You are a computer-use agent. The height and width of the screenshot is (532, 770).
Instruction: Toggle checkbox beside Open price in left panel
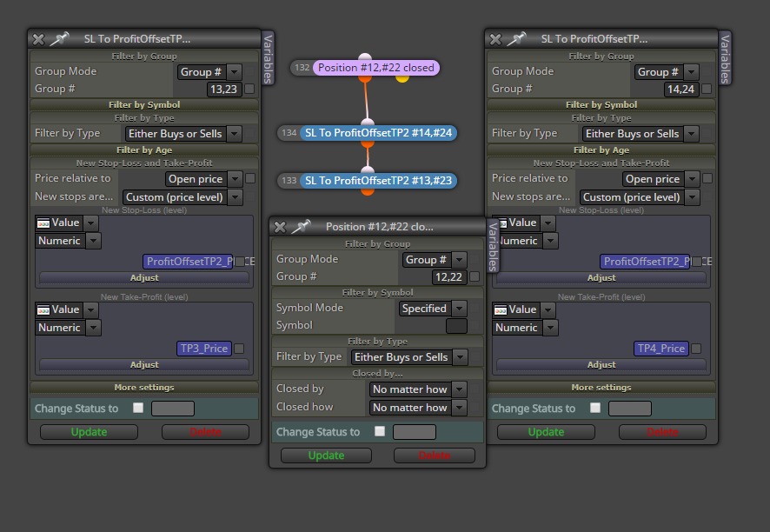pyautogui.click(x=250, y=178)
